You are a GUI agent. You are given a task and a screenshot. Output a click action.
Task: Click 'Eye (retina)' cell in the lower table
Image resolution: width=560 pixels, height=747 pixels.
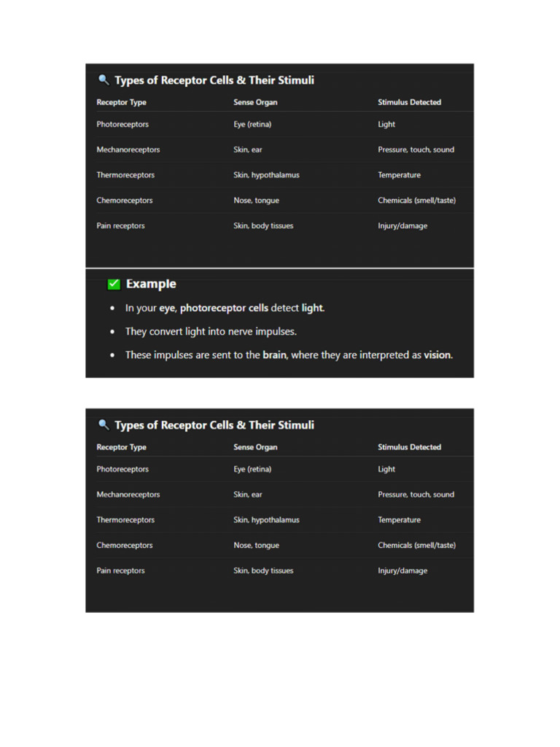point(252,469)
